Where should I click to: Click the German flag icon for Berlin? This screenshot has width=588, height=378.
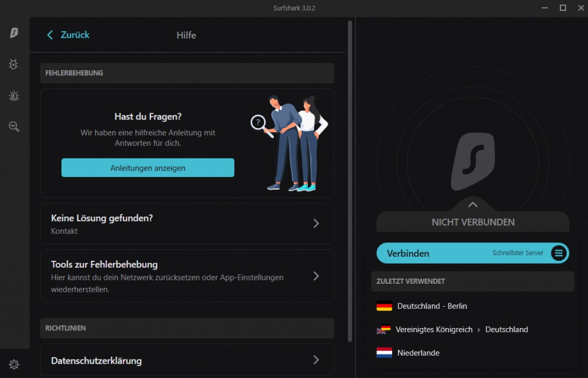[x=384, y=306]
